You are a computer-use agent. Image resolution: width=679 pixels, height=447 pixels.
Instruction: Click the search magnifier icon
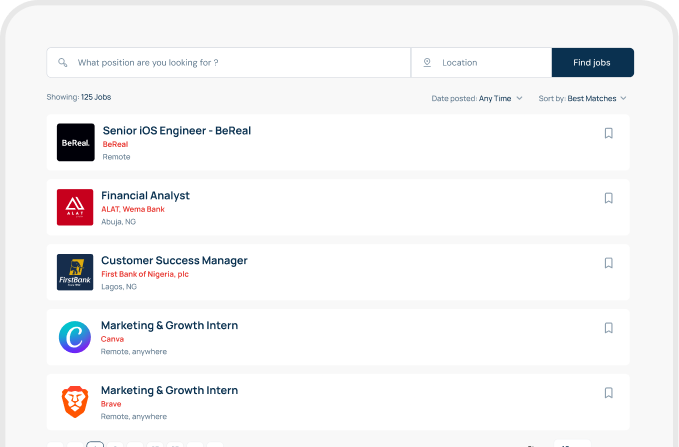[x=62, y=63]
